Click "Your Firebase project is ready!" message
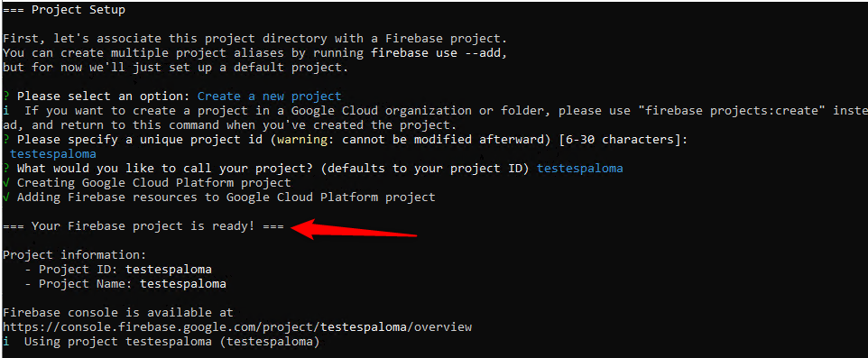Screen dimensions: 868x358 [x=143, y=226]
